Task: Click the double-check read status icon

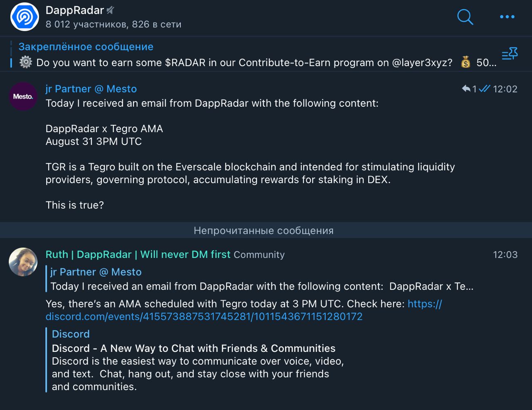Action: (x=484, y=89)
